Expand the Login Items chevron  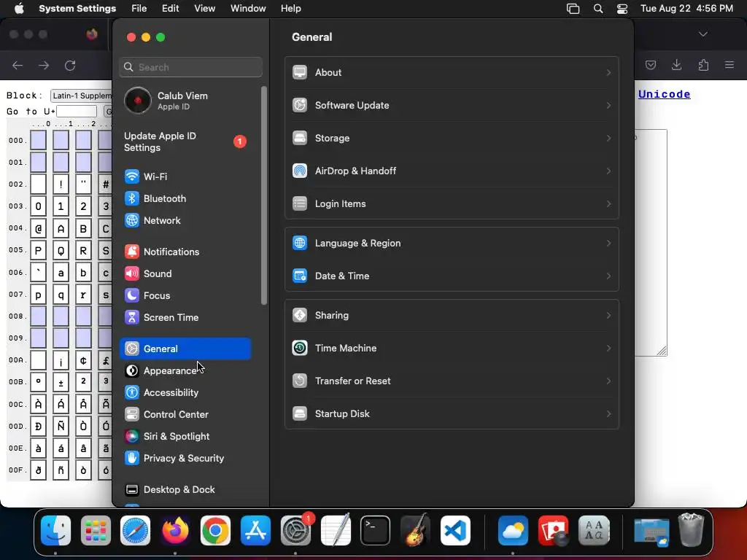(x=608, y=204)
